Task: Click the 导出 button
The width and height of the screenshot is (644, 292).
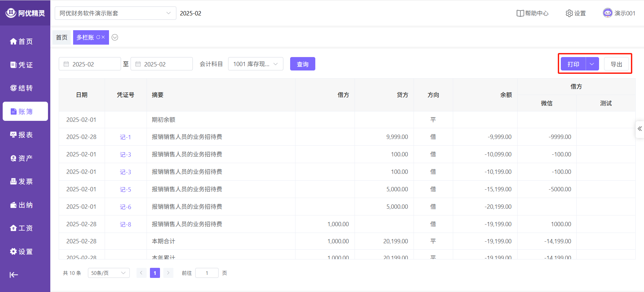Action: click(x=616, y=64)
